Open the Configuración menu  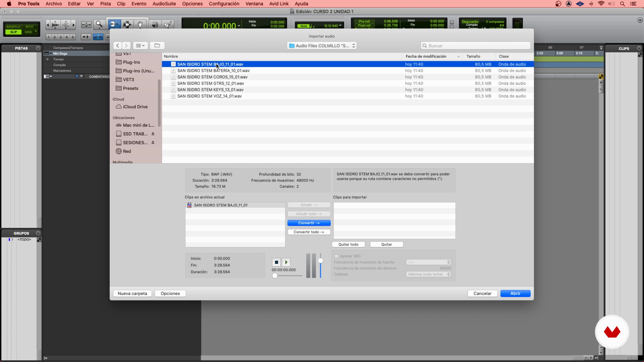tap(224, 4)
